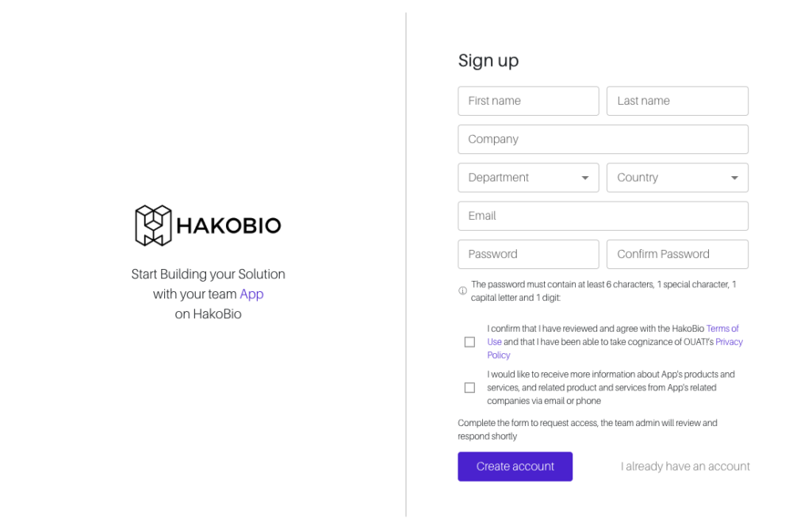Focus the First name field
Screen dimensions: 812x530
[x=528, y=101]
